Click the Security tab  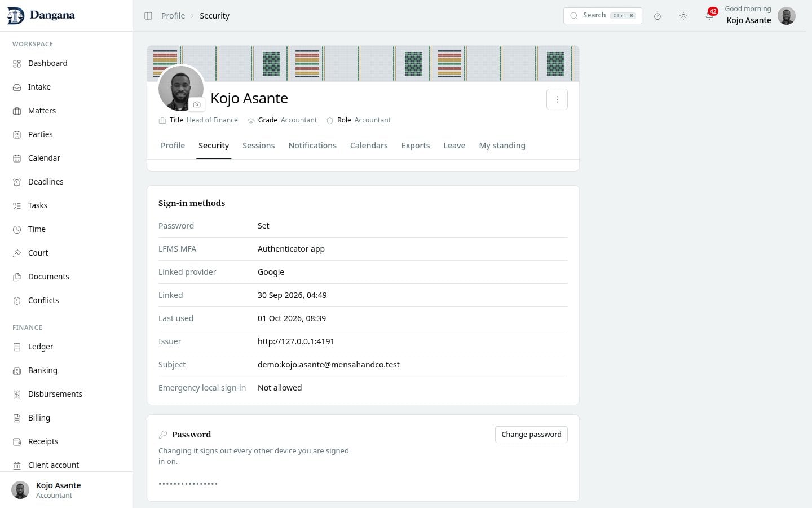pos(214,146)
